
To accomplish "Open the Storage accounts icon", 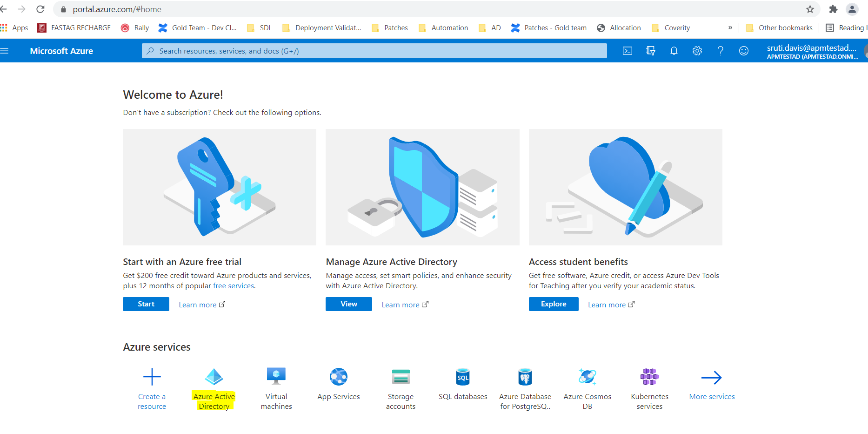I will (401, 377).
